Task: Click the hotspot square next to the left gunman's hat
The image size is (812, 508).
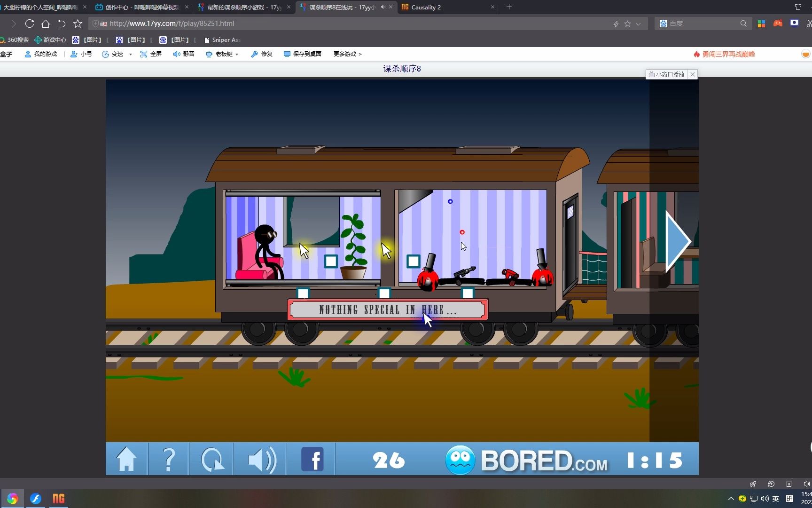Action: (x=413, y=261)
